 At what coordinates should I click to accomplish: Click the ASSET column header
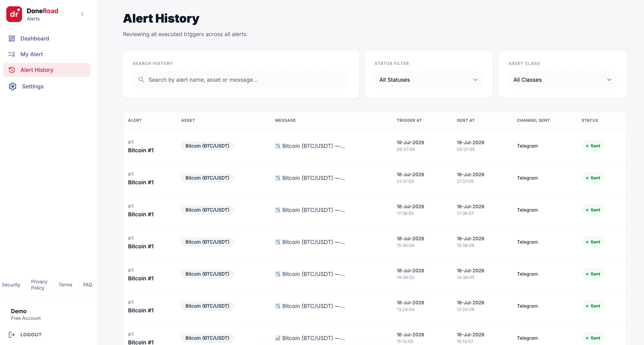[188, 120]
